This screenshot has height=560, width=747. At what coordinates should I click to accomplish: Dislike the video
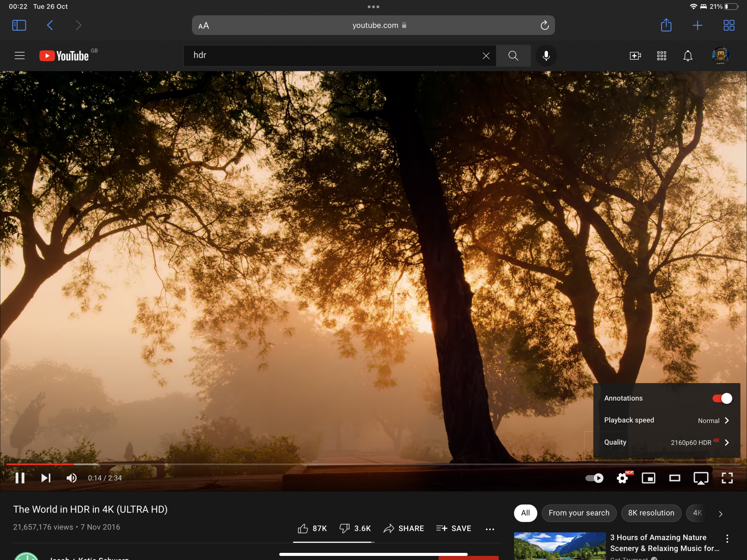355,529
